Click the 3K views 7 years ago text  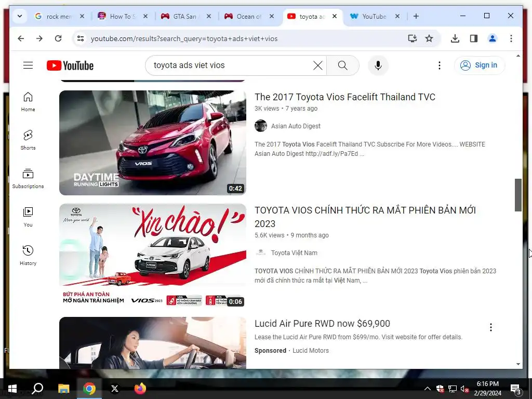[286, 109]
